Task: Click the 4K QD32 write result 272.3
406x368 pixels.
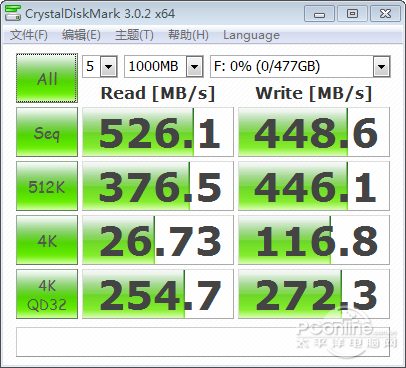Action: tap(314, 294)
